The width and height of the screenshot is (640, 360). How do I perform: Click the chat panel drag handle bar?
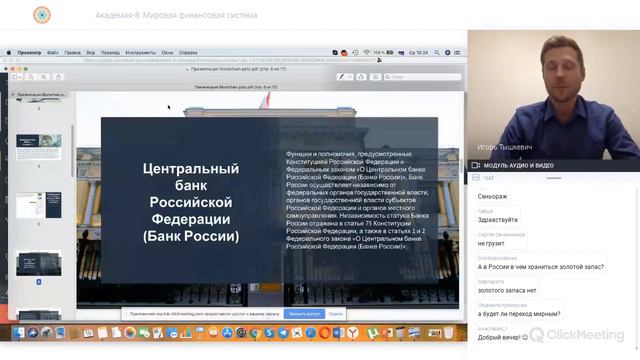554,178
